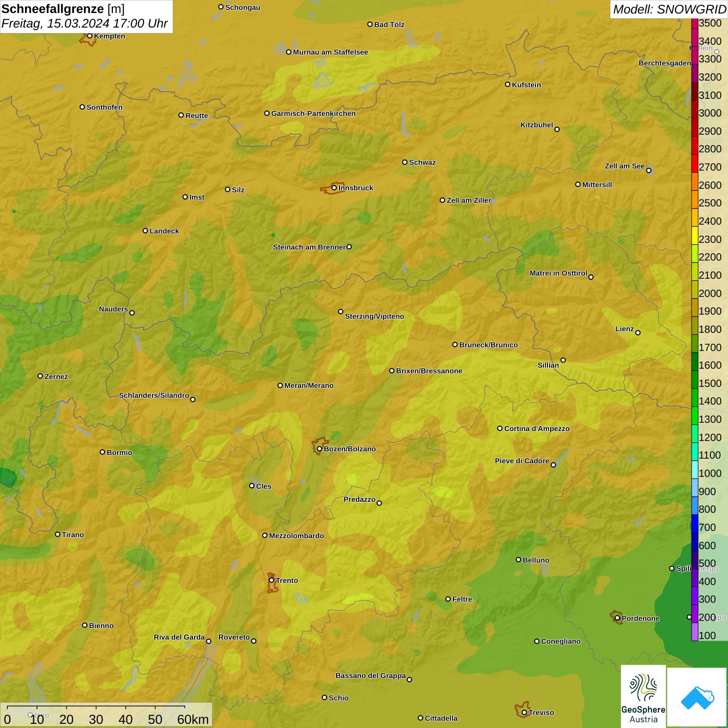Click the Conegliano label
The height and width of the screenshot is (728, 728).
[x=561, y=641]
